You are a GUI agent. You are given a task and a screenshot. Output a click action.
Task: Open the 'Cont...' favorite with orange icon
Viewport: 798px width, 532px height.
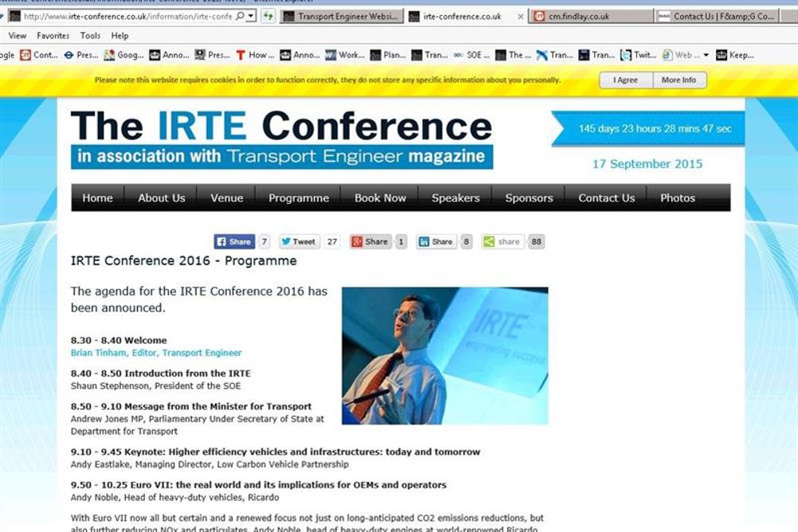39,55
